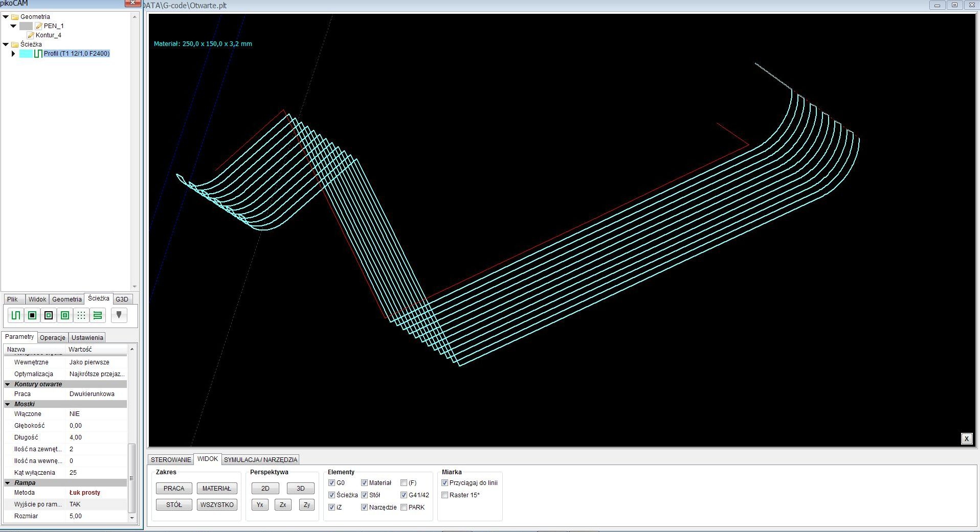The width and height of the screenshot is (980, 532).
Task: Collapse the Mostki section
Action: 8,404
